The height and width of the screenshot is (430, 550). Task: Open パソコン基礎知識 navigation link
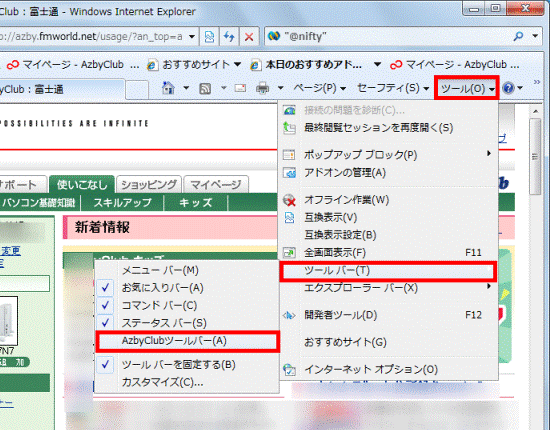pyautogui.click(x=39, y=203)
